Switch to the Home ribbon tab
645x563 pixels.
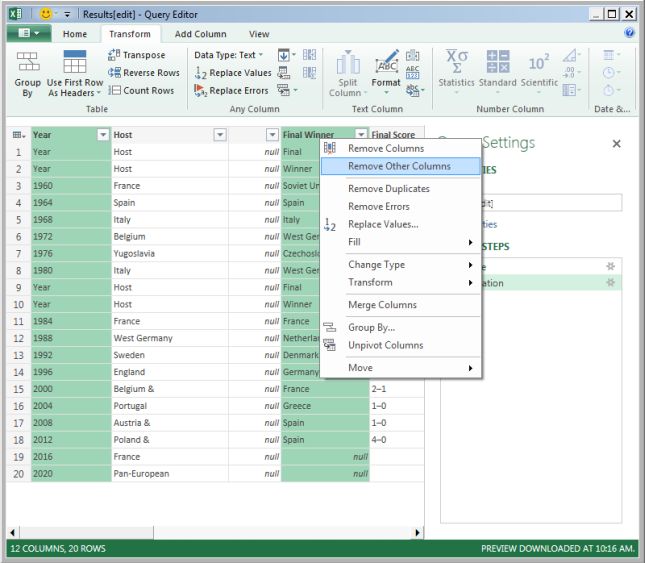75,34
